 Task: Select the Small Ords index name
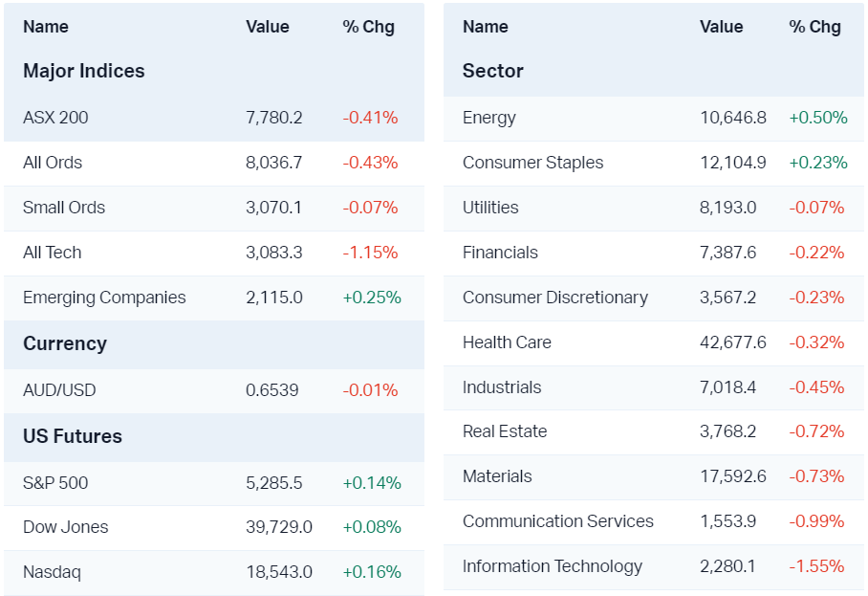64,208
